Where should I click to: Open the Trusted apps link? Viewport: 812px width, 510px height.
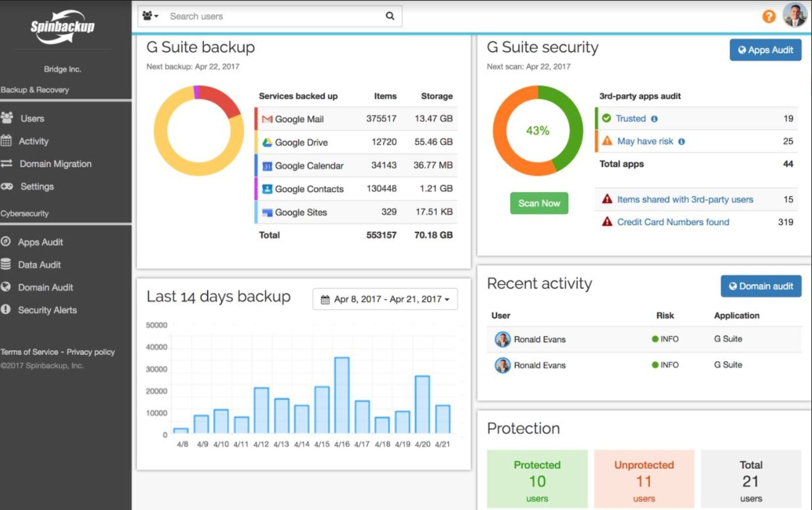click(630, 119)
